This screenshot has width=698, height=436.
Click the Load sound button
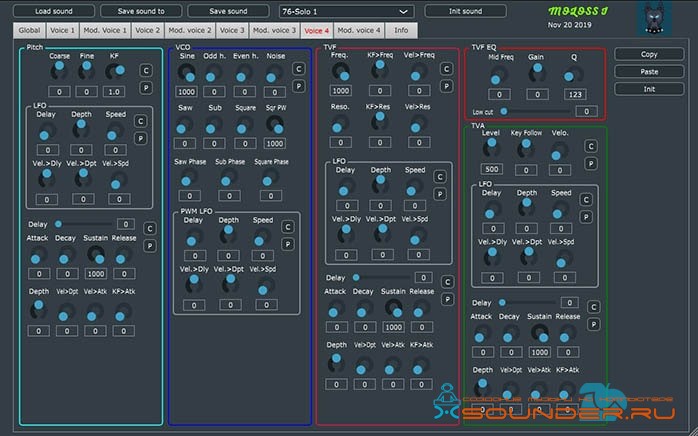[x=54, y=11]
